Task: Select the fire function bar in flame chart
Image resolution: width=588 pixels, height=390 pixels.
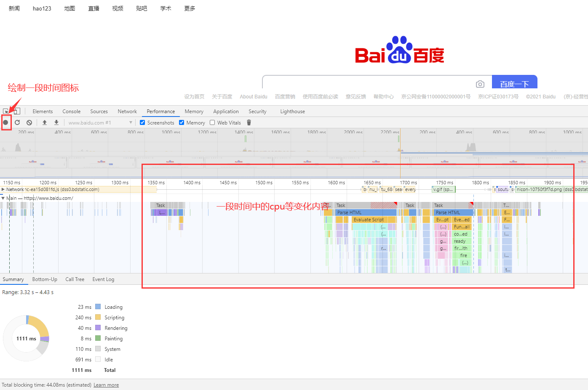Action: tap(463, 255)
